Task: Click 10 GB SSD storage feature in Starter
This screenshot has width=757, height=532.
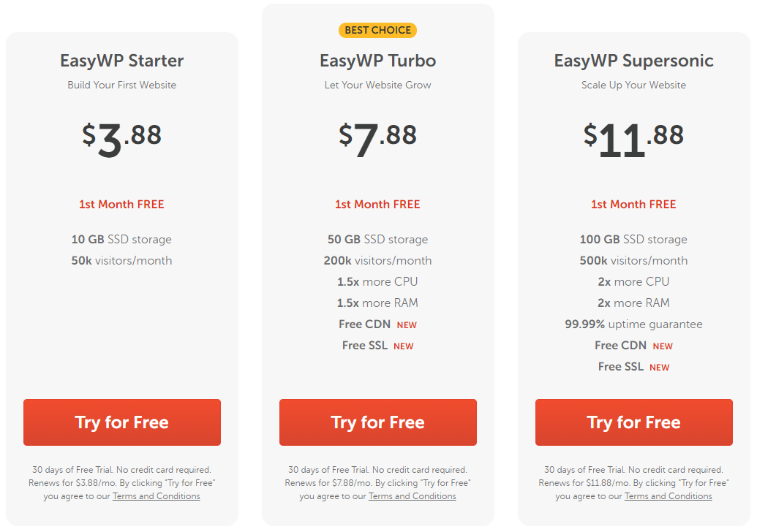Action: [x=121, y=239]
